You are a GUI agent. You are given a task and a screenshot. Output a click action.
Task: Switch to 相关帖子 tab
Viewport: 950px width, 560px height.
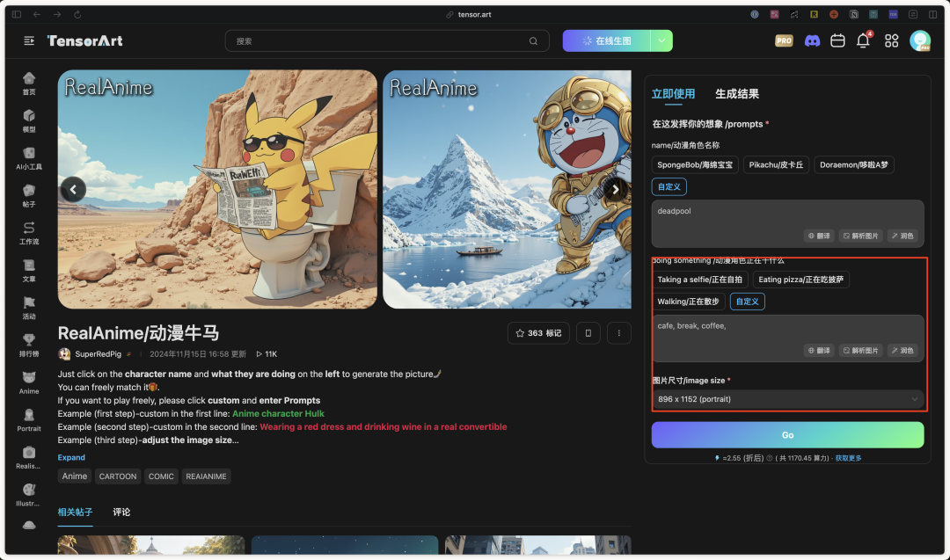click(75, 512)
